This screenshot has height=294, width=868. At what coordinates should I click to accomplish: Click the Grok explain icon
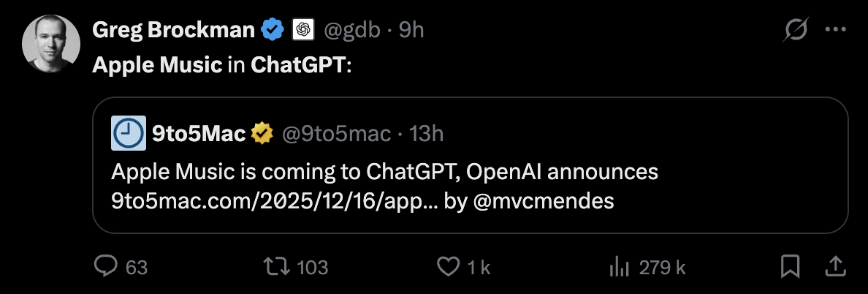click(x=794, y=30)
